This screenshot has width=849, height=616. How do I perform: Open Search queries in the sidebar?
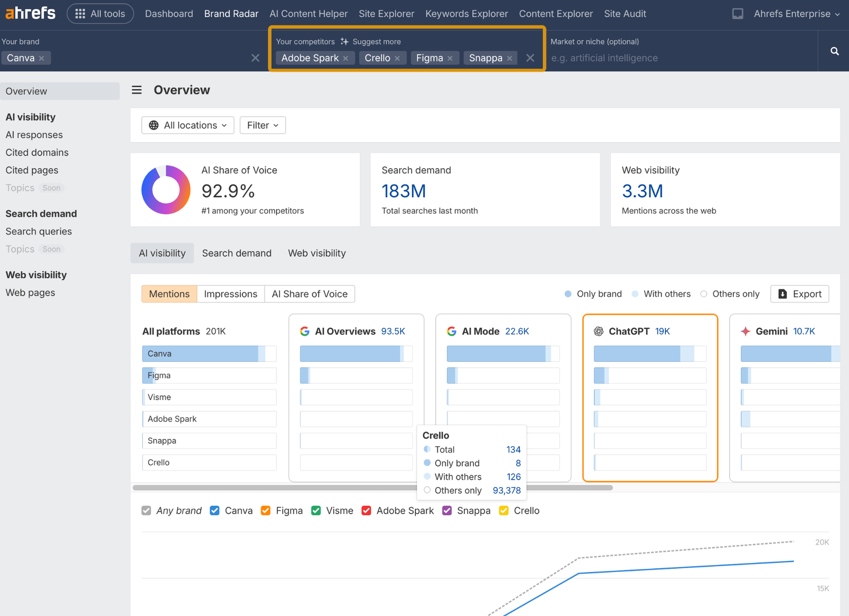click(x=39, y=231)
